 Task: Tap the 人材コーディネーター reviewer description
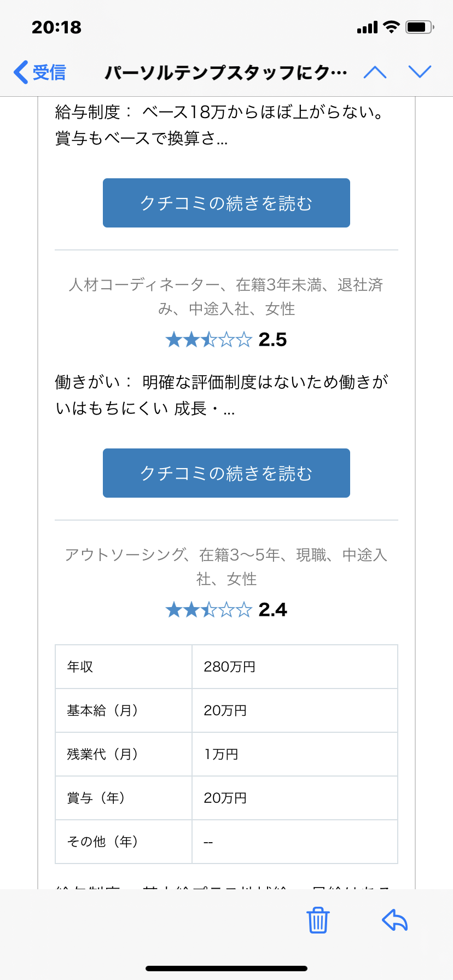[226, 296]
